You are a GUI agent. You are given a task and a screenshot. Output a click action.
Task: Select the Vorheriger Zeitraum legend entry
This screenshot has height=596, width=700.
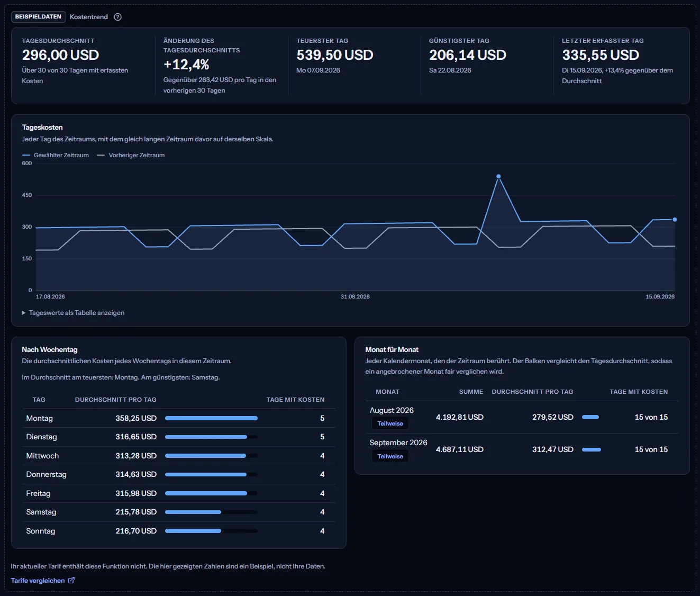pos(131,155)
